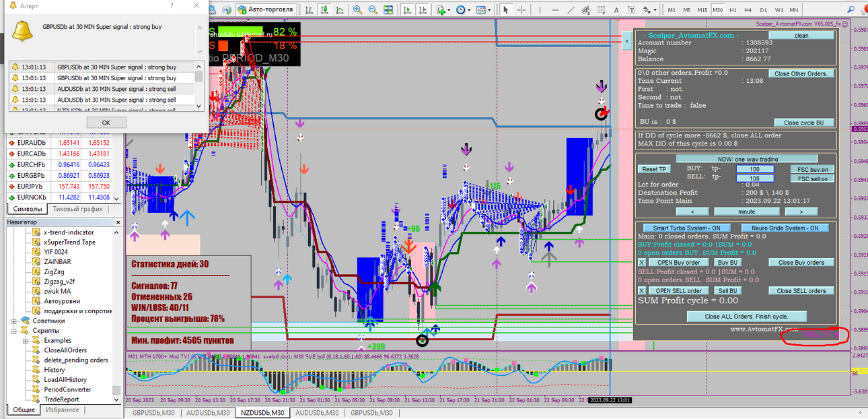Expand the Examples scripts folder
The width and height of the screenshot is (868, 419).
pos(27,340)
